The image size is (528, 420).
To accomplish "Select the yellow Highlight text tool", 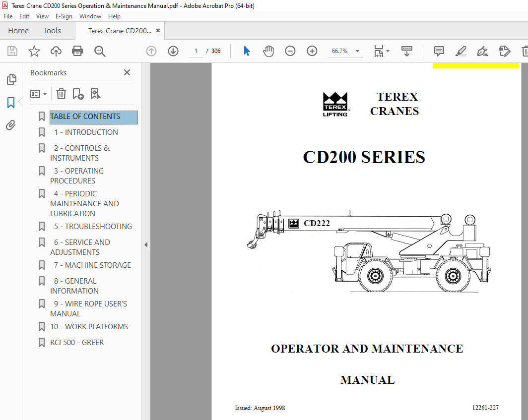I will point(461,51).
